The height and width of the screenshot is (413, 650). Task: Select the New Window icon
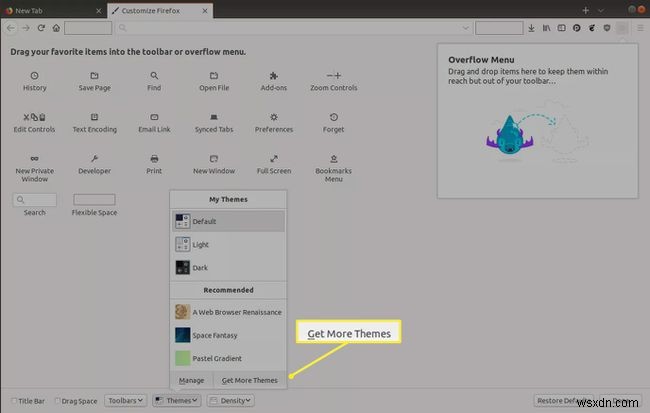(214, 158)
